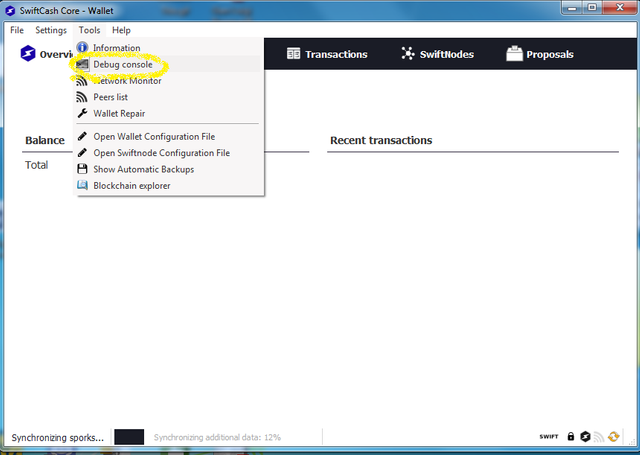
Task: Open the Proposals tab
Action: [x=540, y=54]
